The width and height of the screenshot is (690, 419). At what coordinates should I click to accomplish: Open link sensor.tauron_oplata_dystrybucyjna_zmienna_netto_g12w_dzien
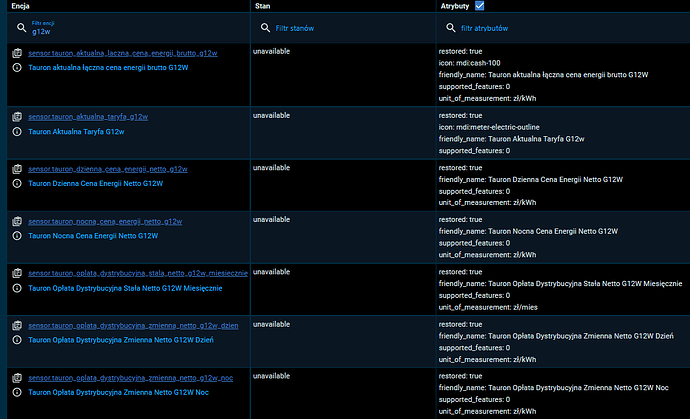133,326
